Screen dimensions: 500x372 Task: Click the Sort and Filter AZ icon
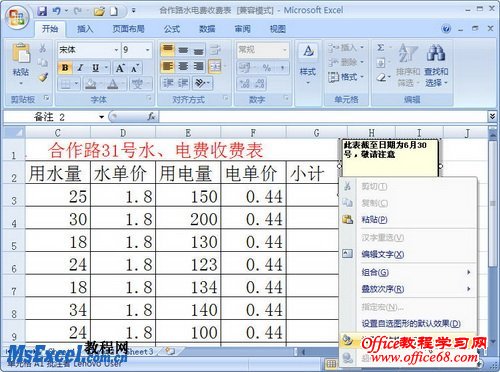click(x=408, y=53)
